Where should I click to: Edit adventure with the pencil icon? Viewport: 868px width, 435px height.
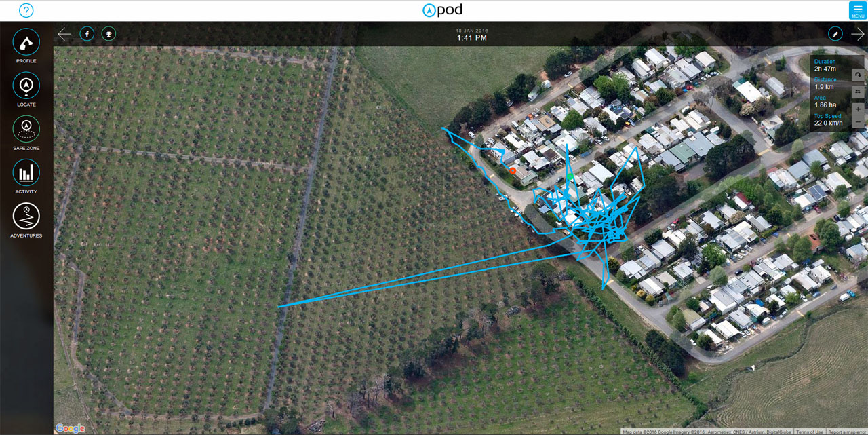click(x=835, y=33)
